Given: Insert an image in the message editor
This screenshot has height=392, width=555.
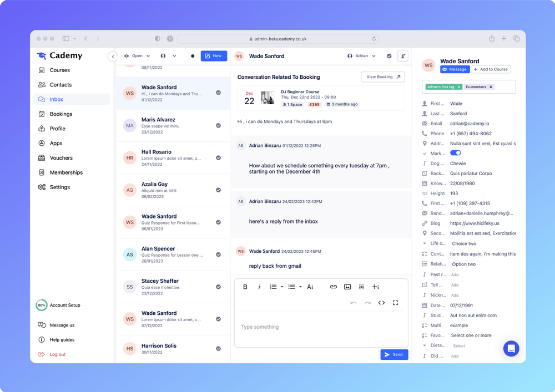Looking at the screenshot, I should [x=347, y=287].
